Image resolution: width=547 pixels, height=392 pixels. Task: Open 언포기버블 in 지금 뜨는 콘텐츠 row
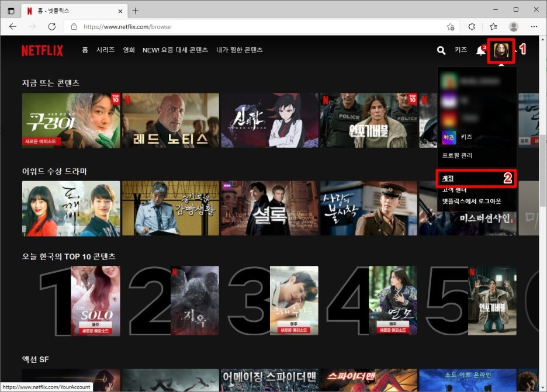(369, 120)
